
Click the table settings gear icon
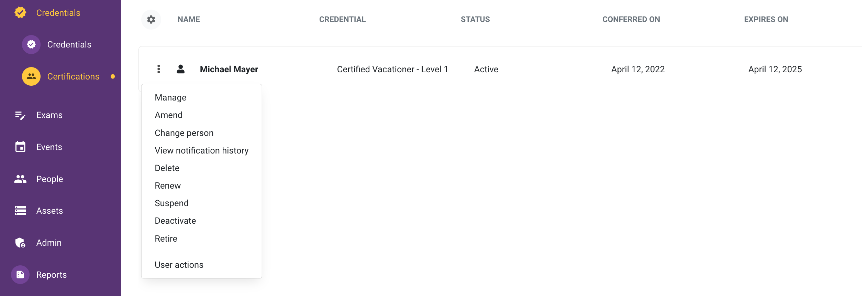[x=151, y=20]
